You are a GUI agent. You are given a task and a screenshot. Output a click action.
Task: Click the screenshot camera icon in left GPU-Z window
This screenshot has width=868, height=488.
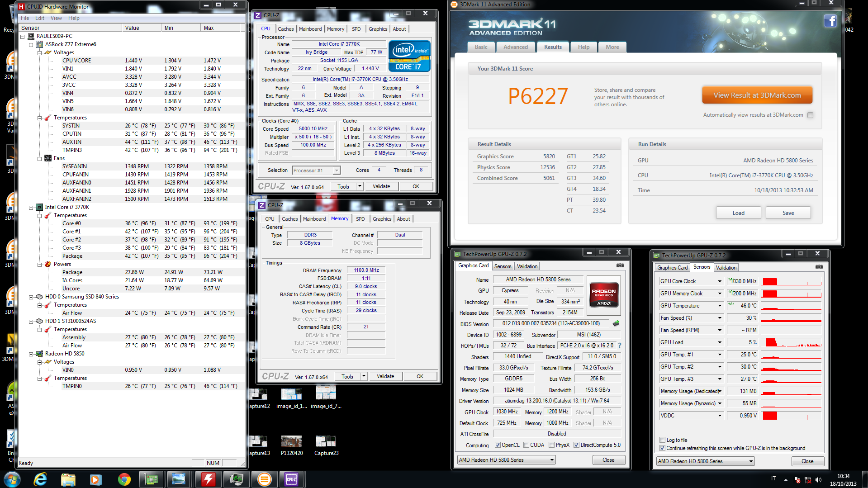(620, 265)
